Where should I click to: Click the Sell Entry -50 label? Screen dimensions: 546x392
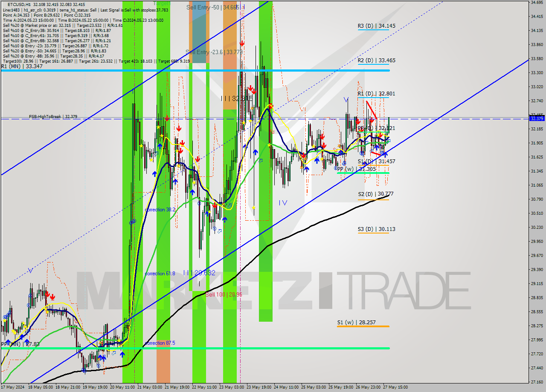[212, 8]
